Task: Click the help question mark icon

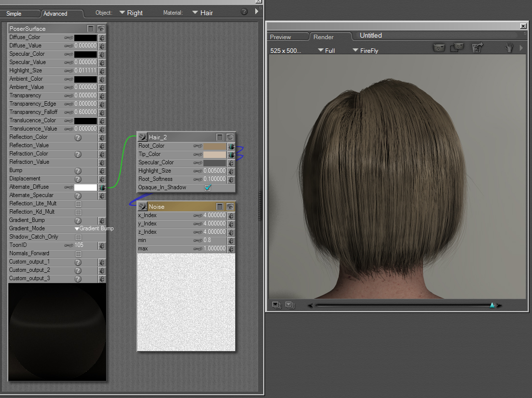Action: click(x=244, y=11)
